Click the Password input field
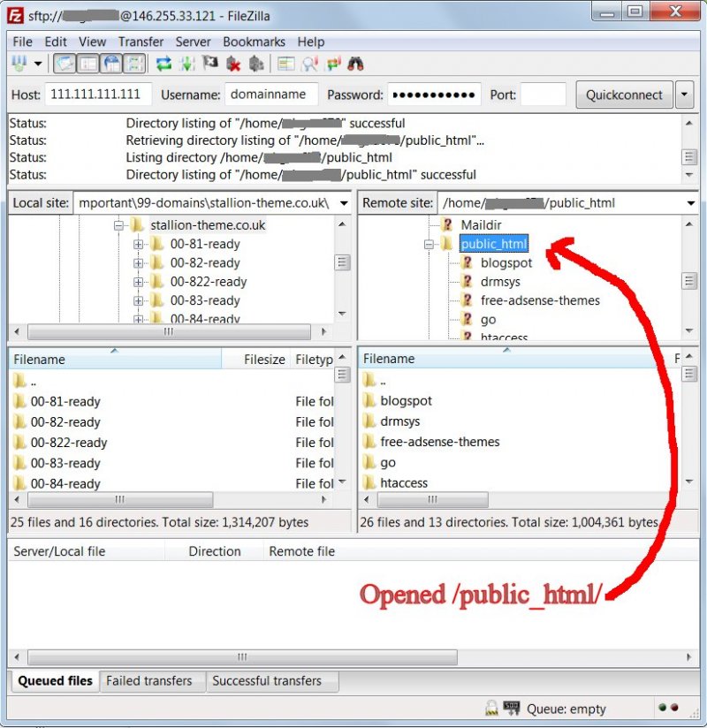Screen dimensions: 707x728 [x=434, y=95]
